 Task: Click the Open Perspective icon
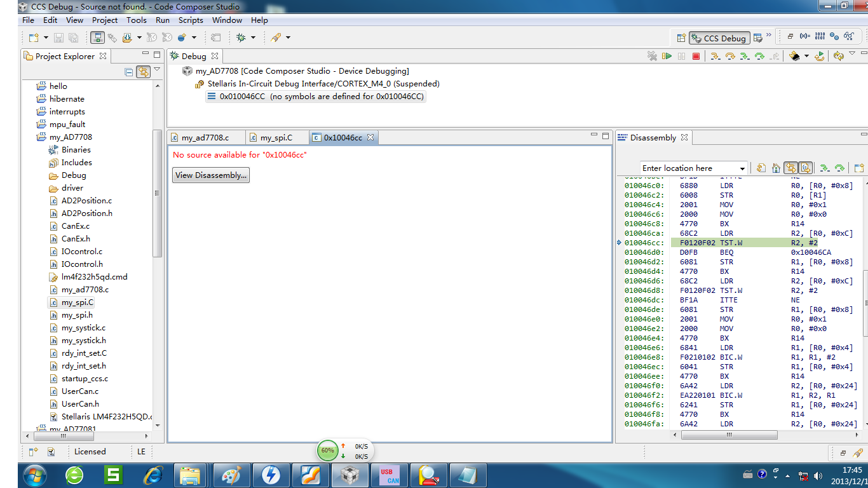[x=681, y=38]
